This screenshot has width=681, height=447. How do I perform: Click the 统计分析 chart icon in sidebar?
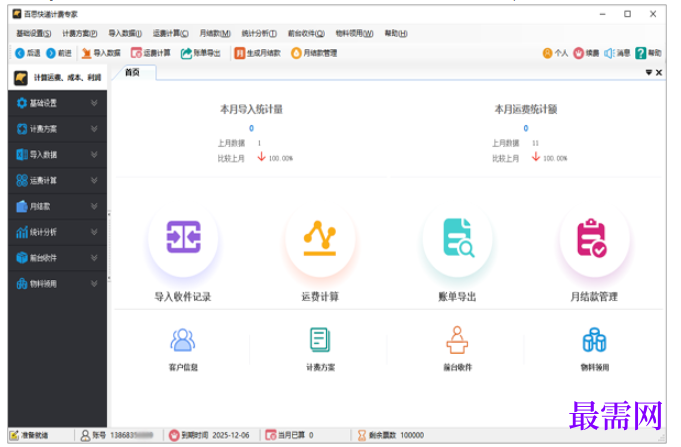22,232
